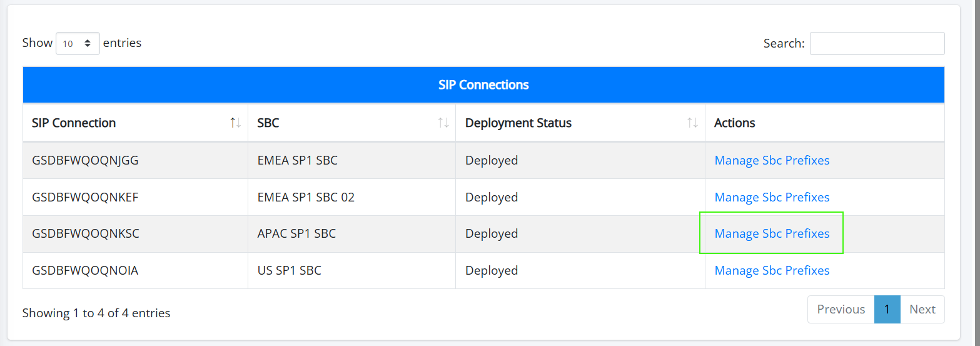Open Manage Sbc Prefixes for GSDBFWQOQNKEF
This screenshot has width=980, height=346.
pos(772,197)
